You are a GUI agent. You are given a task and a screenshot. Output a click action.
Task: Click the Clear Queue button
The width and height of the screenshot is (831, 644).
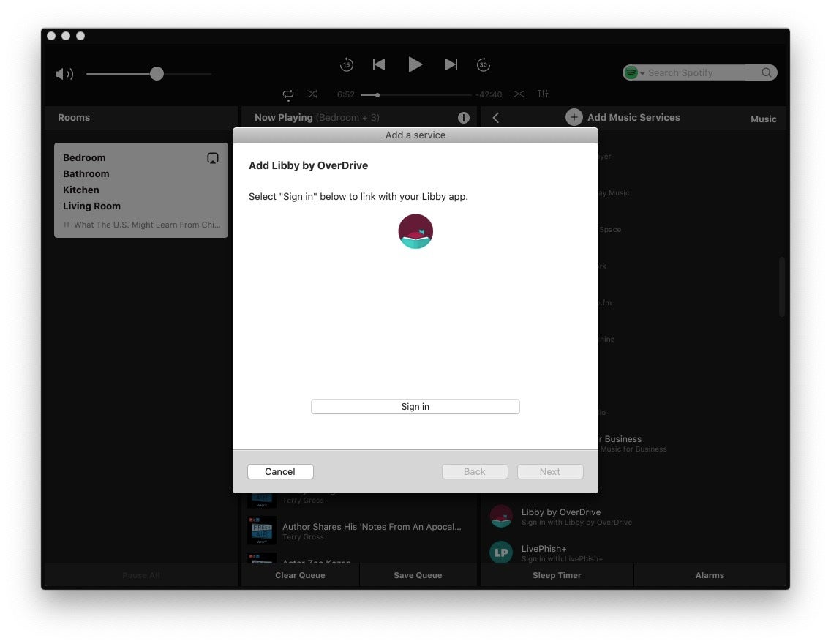[300, 575]
